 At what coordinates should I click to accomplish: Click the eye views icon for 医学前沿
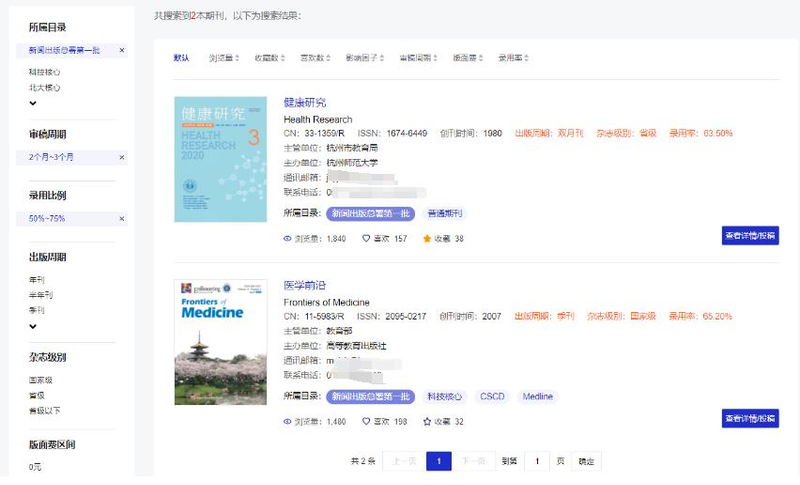287,422
